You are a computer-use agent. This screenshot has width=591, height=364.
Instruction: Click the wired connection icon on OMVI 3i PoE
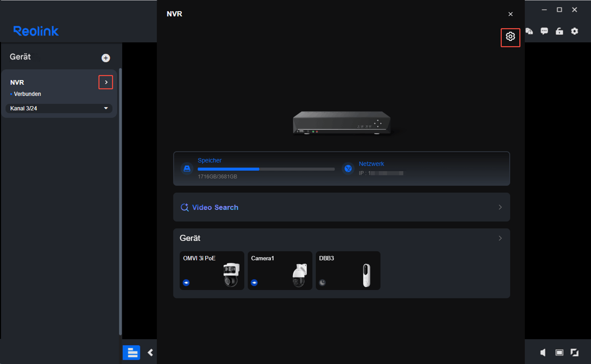click(186, 283)
